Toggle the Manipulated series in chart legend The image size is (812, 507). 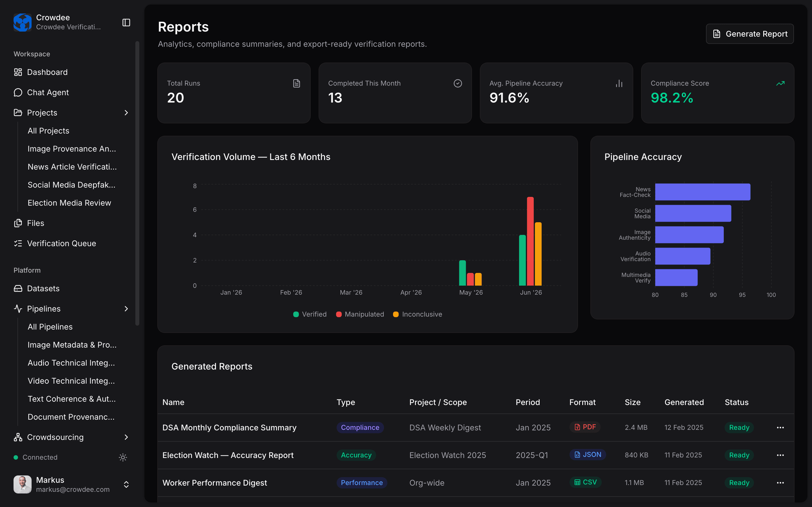pyautogui.click(x=360, y=314)
